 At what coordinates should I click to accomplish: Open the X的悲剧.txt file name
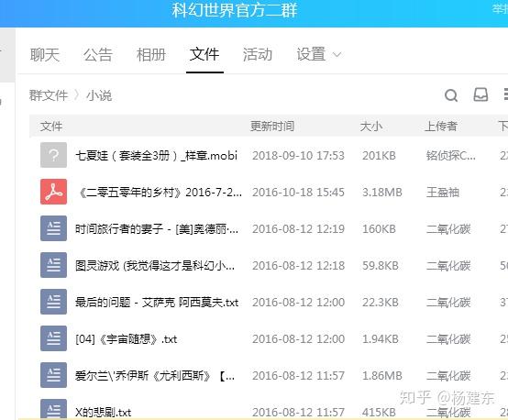tap(103, 413)
